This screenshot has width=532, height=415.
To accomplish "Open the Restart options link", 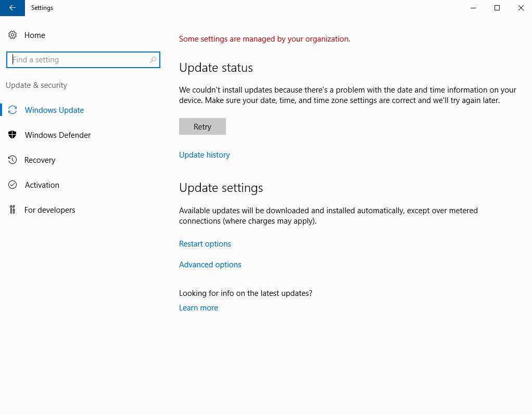I will (205, 244).
